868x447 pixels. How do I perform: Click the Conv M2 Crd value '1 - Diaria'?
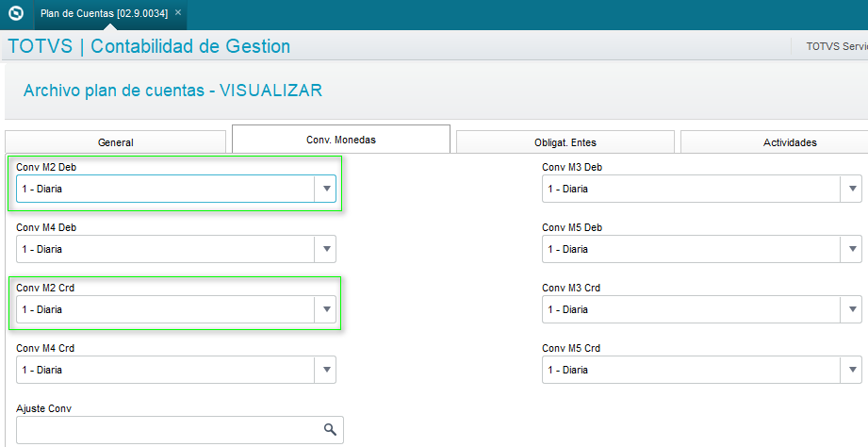pos(42,309)
